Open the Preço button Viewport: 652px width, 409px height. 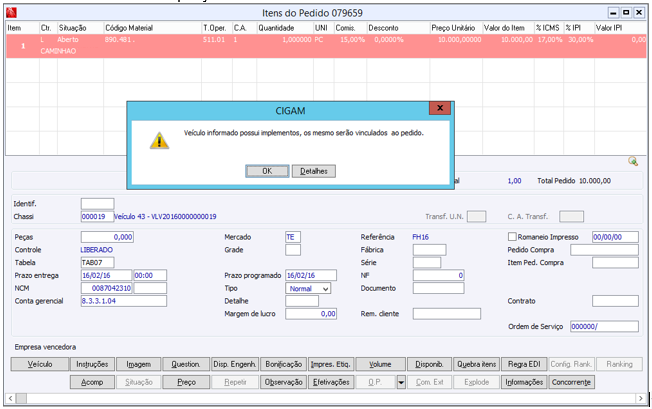tap(186, 382)
